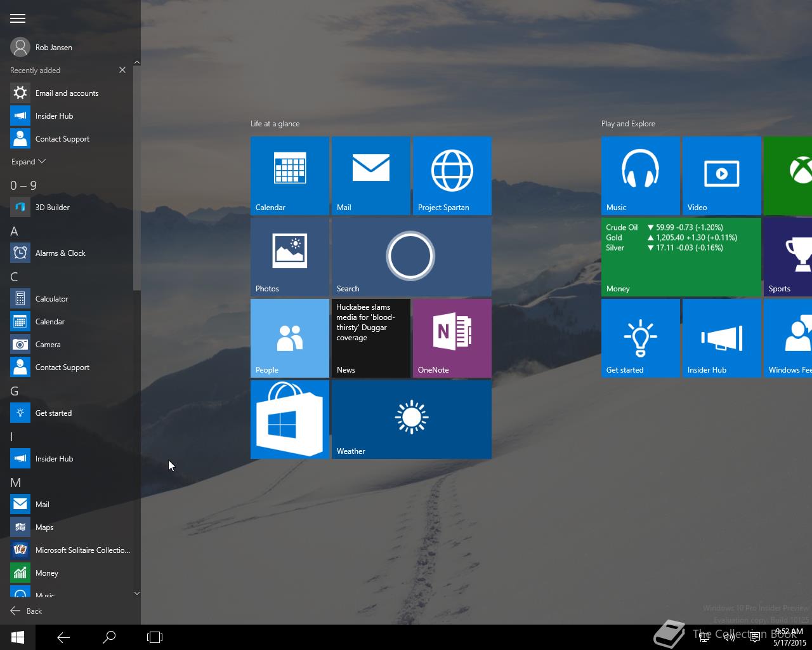This screenshot has height=650, width=812.
Task: Click the Windows Start button
Action: [x=18, y=637]
